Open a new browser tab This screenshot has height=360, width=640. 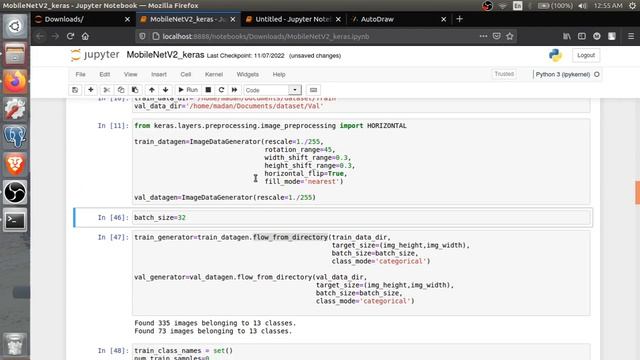click(460, 19)
